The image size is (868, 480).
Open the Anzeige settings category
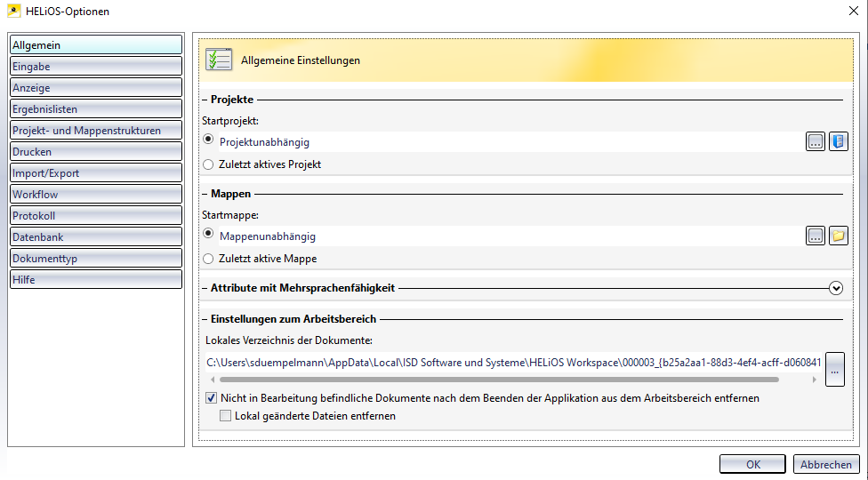(x=96, y=87)
